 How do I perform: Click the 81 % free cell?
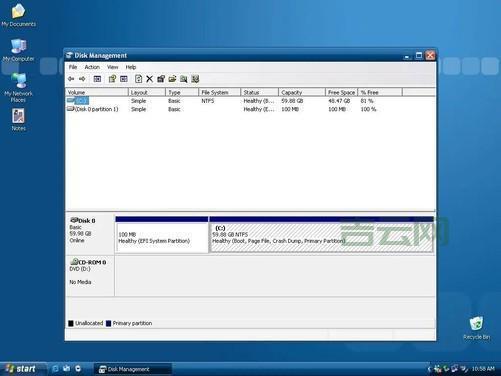coord(367,101)
